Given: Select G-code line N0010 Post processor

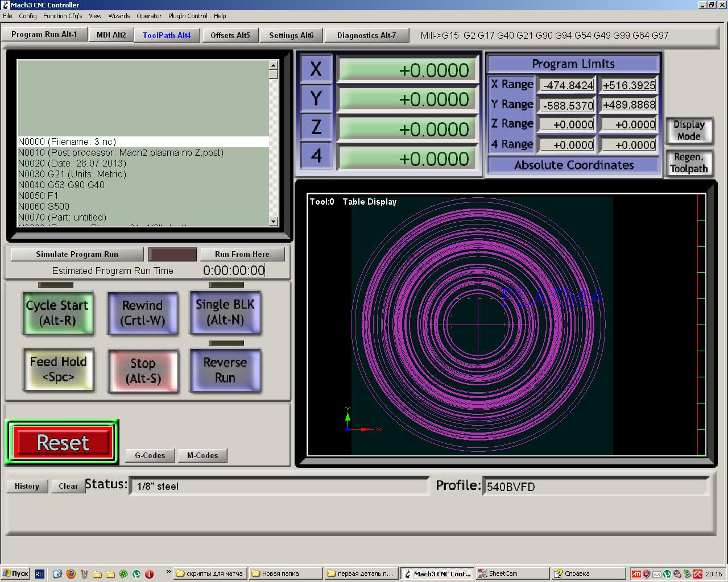Looking at the screenshot, I should point(121,152).
